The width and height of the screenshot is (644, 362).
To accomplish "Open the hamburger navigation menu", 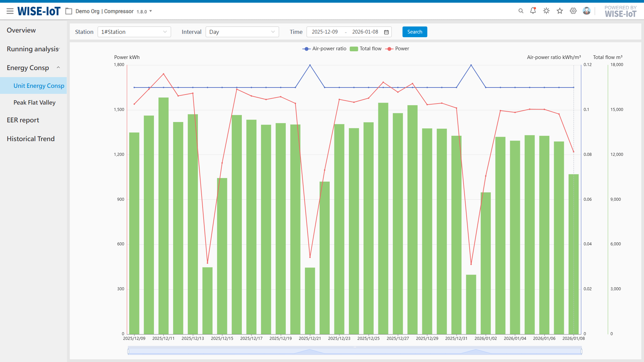I will point(10,11).
